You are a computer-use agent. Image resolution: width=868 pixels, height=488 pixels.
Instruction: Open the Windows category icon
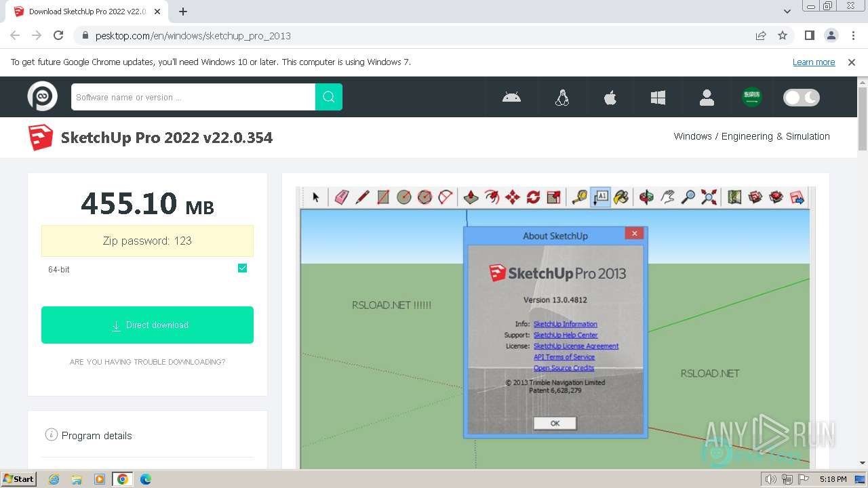pyautogui.click(x=658, y=98)
